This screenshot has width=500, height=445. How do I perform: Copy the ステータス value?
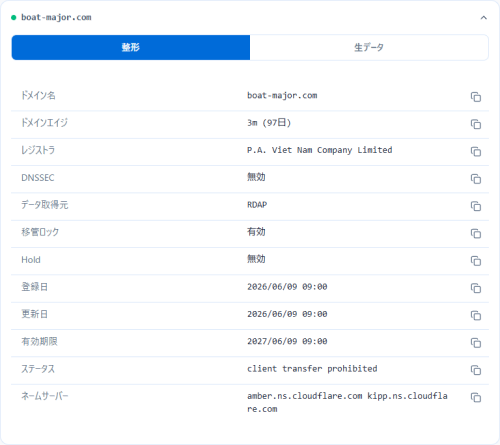476,370
